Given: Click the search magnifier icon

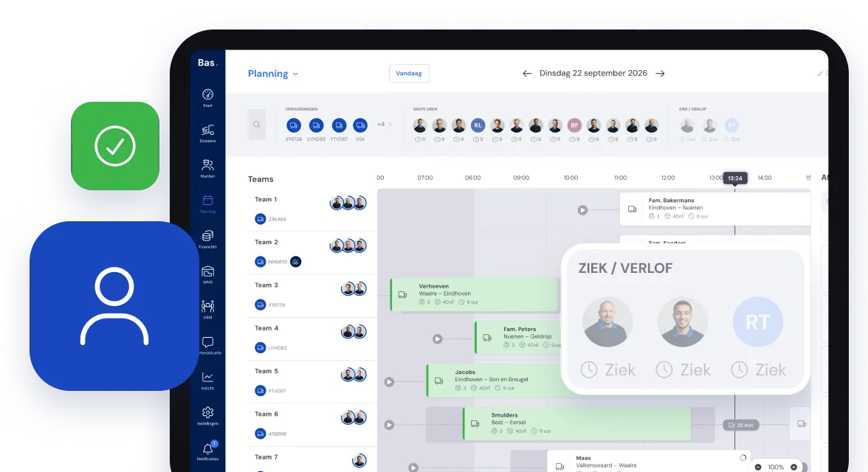Looking at the screenshot, I should (x=257, y=125).
